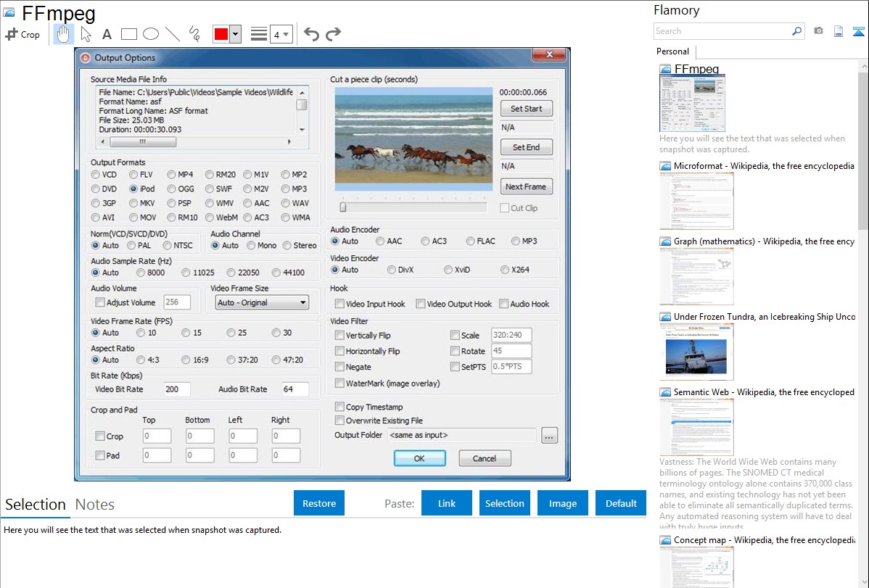Select the Crop tool
Image resolution: width=869 pixels, height=588 pixels.
tap(22, 34)
